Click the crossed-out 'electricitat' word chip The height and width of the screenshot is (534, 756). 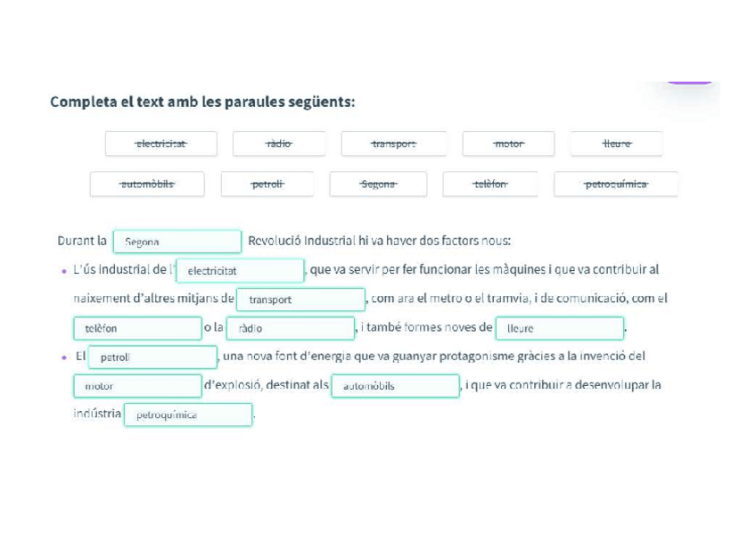160,144
